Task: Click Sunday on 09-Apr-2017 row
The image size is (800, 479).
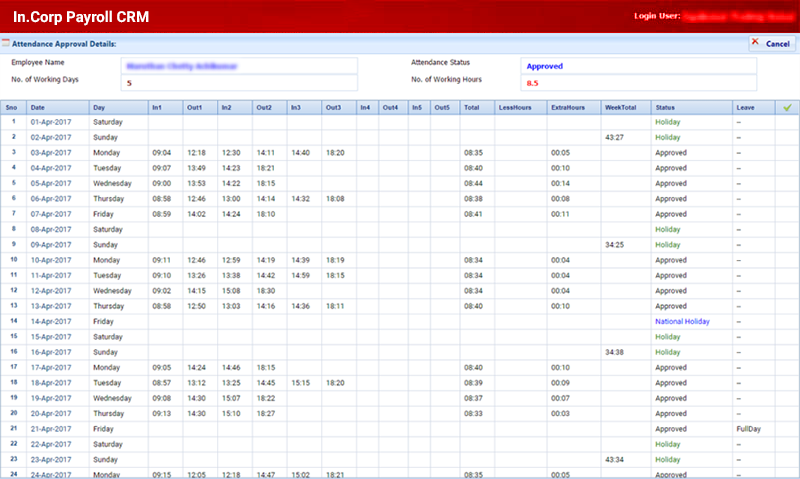Action: 105,244
